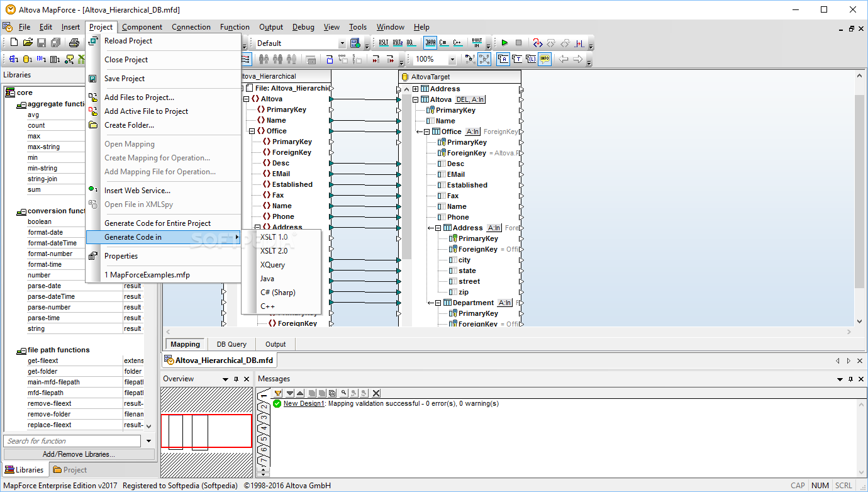
Task: Click the Open folder toolbar icon
Action: (28, 43)
